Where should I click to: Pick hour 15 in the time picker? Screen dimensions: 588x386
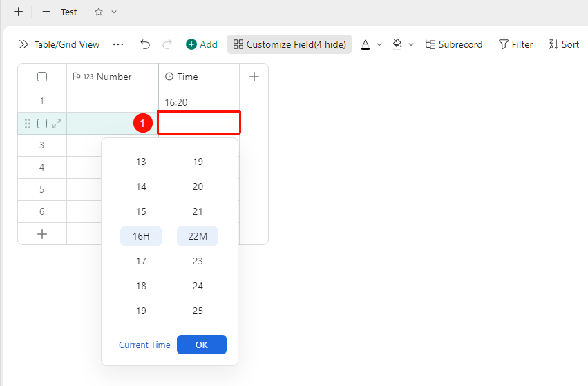[141, 211]
